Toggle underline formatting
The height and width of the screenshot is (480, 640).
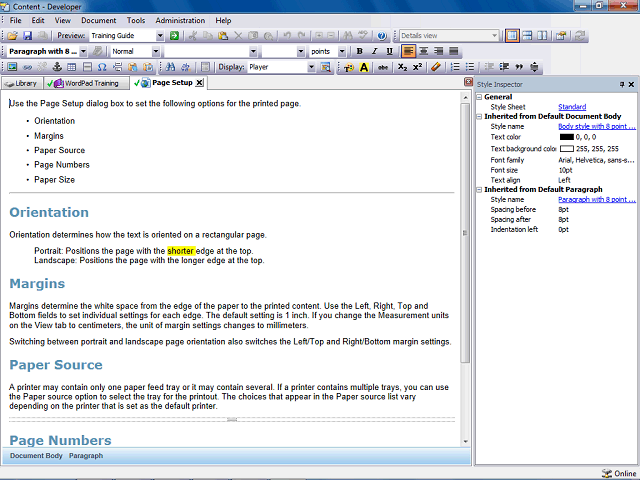point(389,51)
